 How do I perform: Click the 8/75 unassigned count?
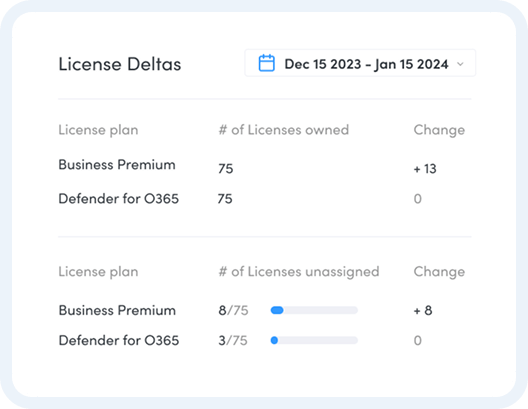tap(233, 310)
